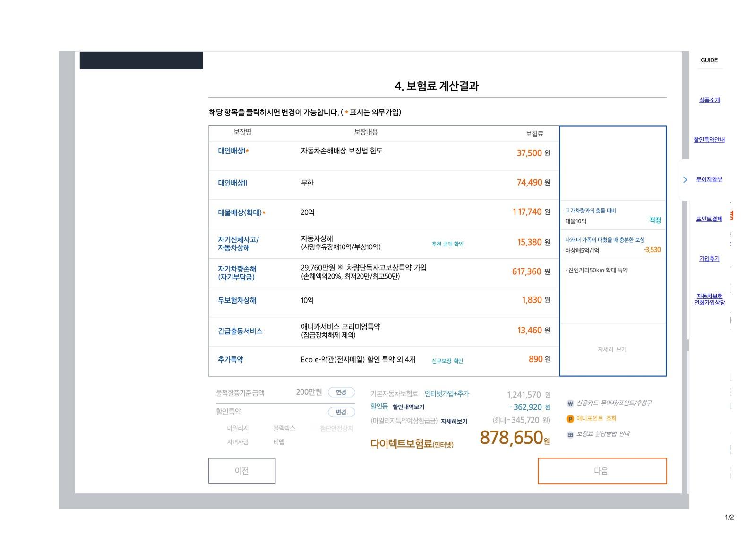Enable the 티맵 discount option
The height and width of the screenshot is (534, 756).
280,442
